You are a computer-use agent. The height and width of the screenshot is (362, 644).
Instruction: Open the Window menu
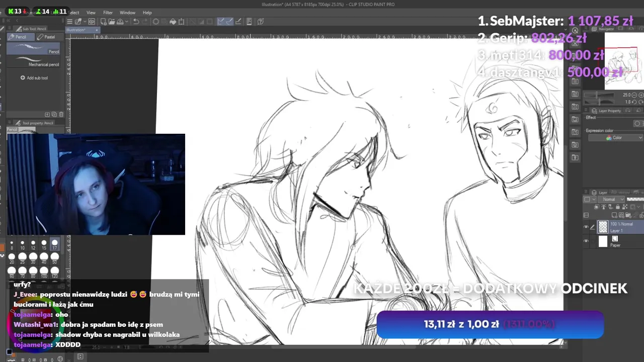(x=127, y=13)
